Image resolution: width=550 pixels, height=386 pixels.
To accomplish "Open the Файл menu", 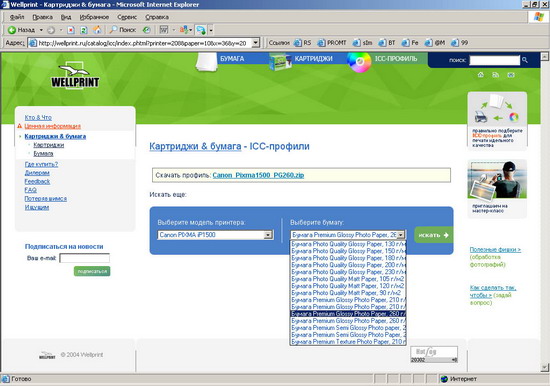I will (17, 17).
